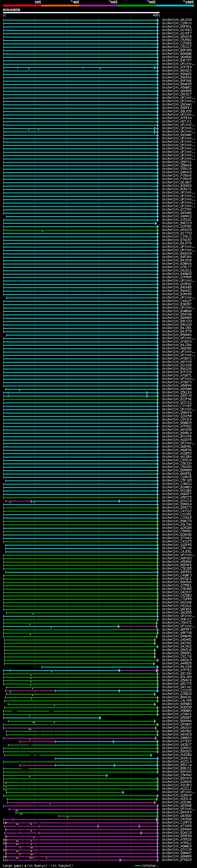This screenshot has width=197, height=868.
Task: Click the UniRef100_A7P7E9 alignment arrowhead
Action: [155, 67]
